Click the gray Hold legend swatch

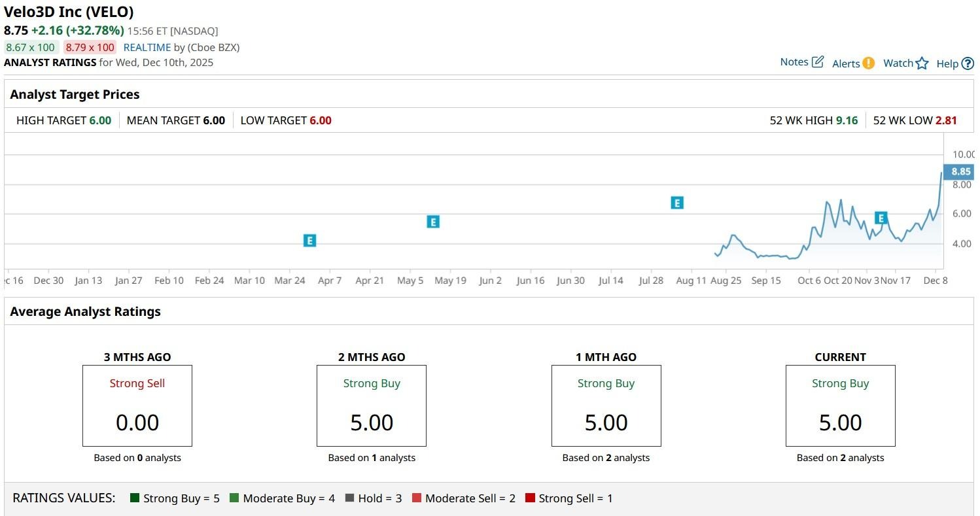pyautogui.click(x=349, y=498)
